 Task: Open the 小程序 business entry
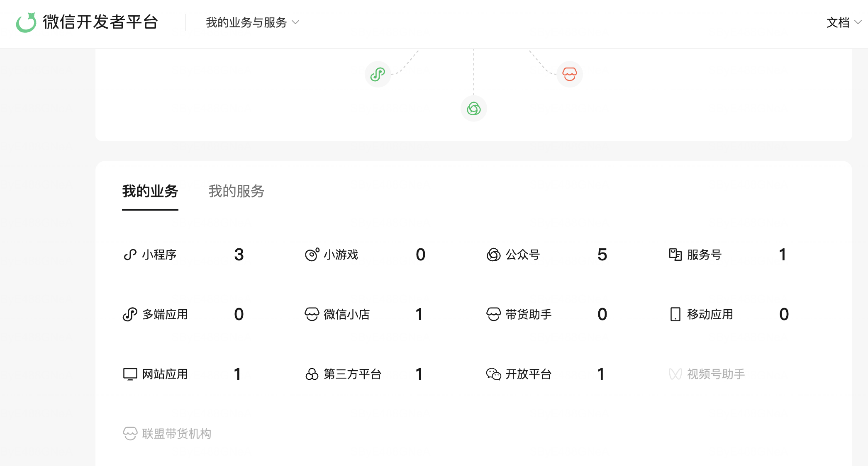tap(159, 255)
